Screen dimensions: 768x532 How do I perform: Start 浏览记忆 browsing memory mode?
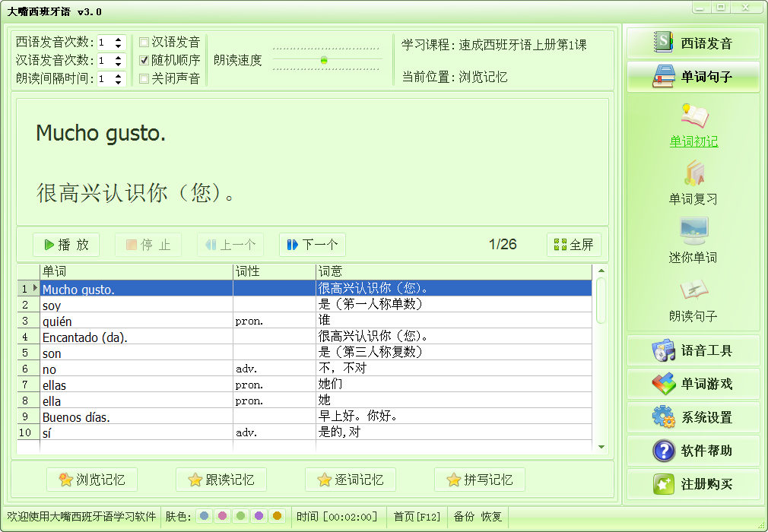click(x=92, y=480)
